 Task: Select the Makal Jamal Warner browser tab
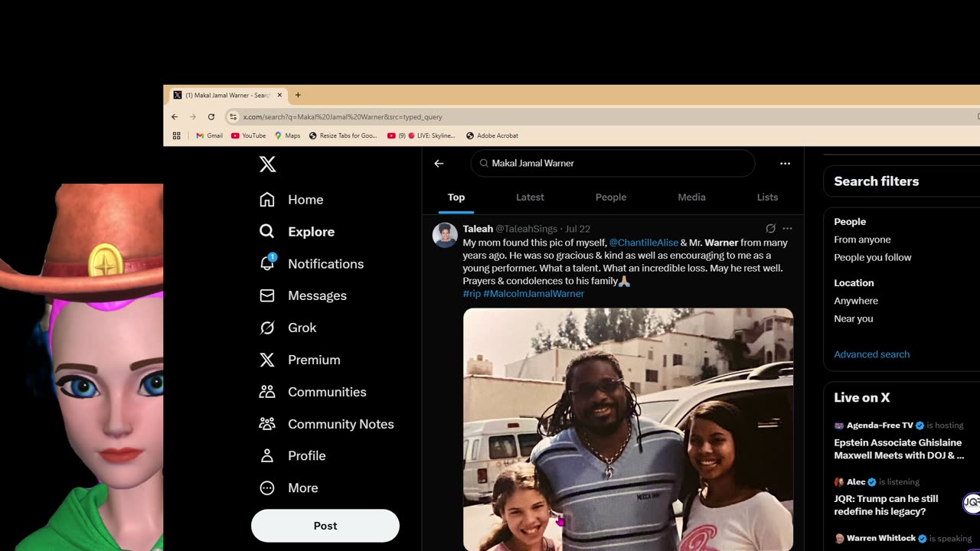pos(227,95)
